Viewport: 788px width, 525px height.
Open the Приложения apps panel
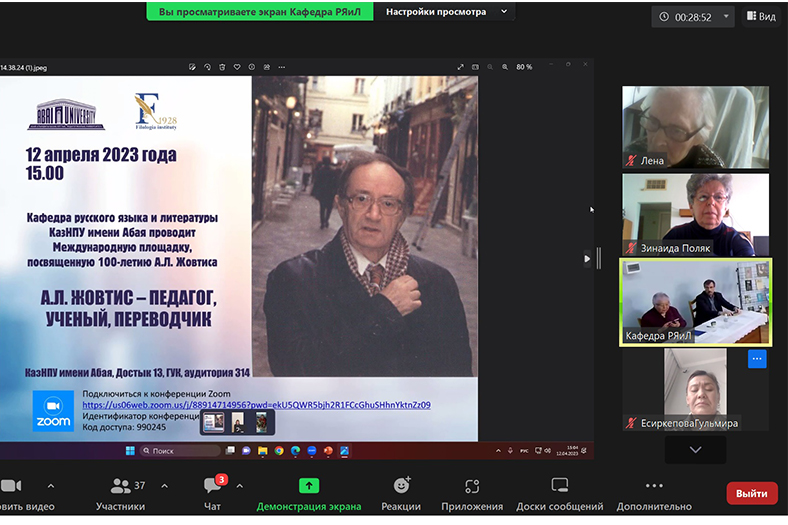(472, 493)
